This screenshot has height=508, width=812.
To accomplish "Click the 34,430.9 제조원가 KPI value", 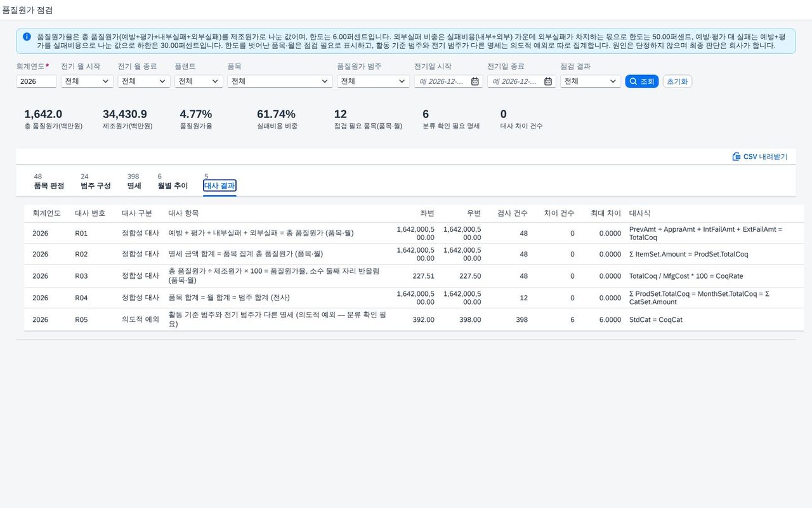I will 125,114.
